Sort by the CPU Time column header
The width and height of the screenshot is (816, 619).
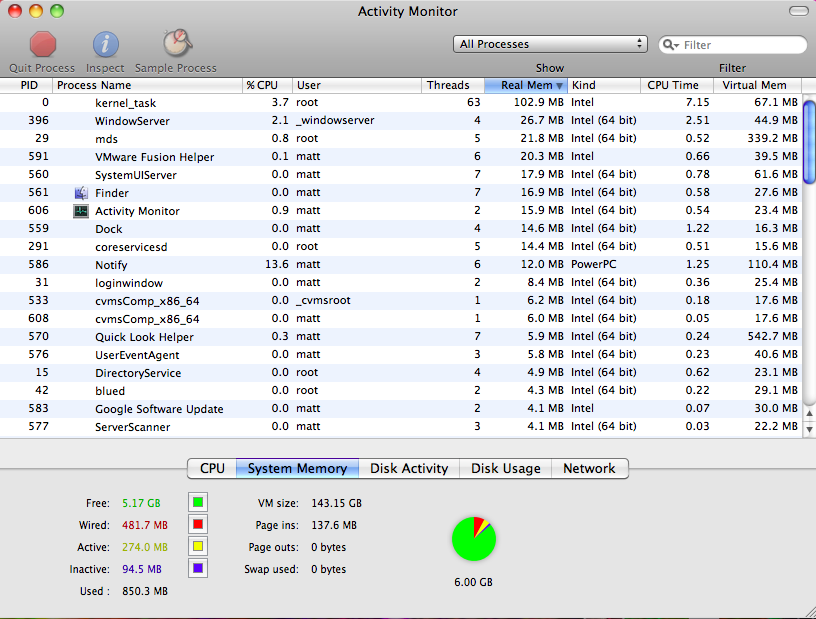click(x=677, y=85)
